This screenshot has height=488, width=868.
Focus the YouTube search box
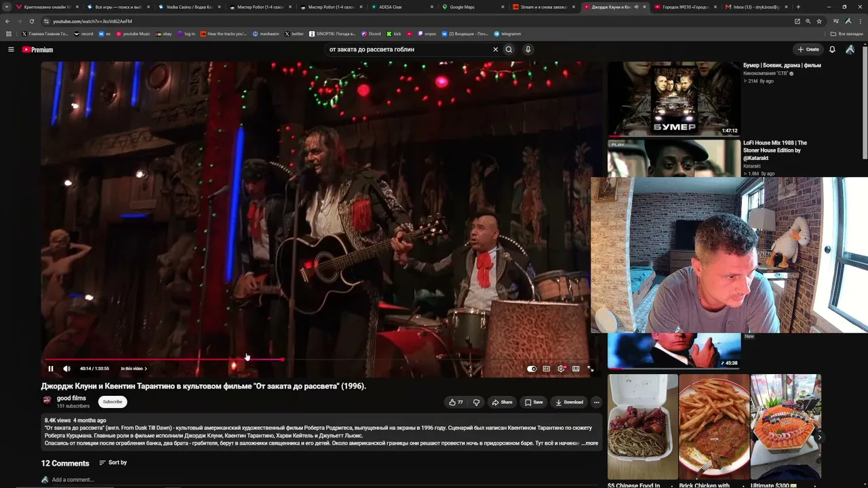(x=407, y=49)
